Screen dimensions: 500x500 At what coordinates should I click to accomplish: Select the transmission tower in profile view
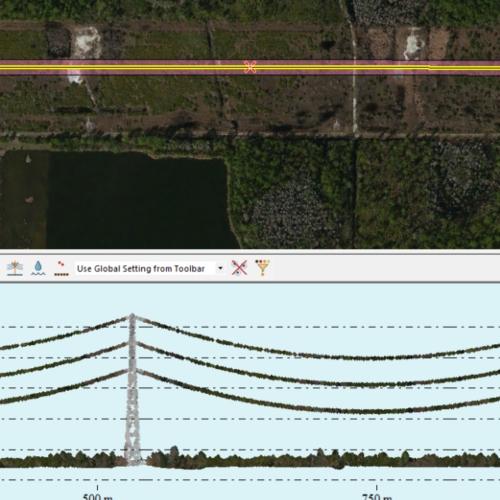(x=132, y=390)
